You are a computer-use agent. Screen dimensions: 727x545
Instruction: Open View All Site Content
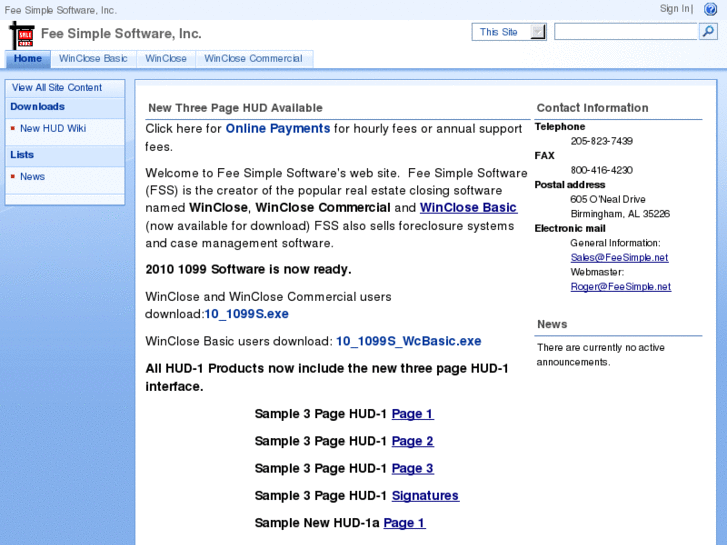(57, 88)
